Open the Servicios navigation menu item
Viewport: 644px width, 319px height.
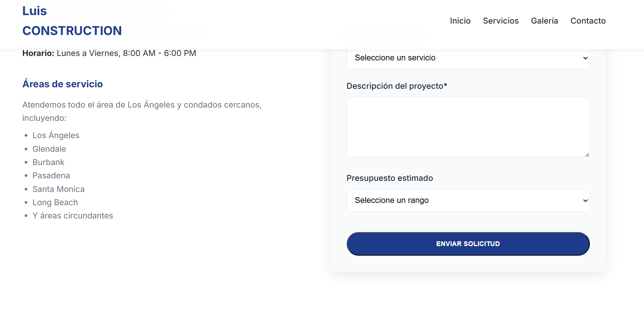click(x=501, y=21)
